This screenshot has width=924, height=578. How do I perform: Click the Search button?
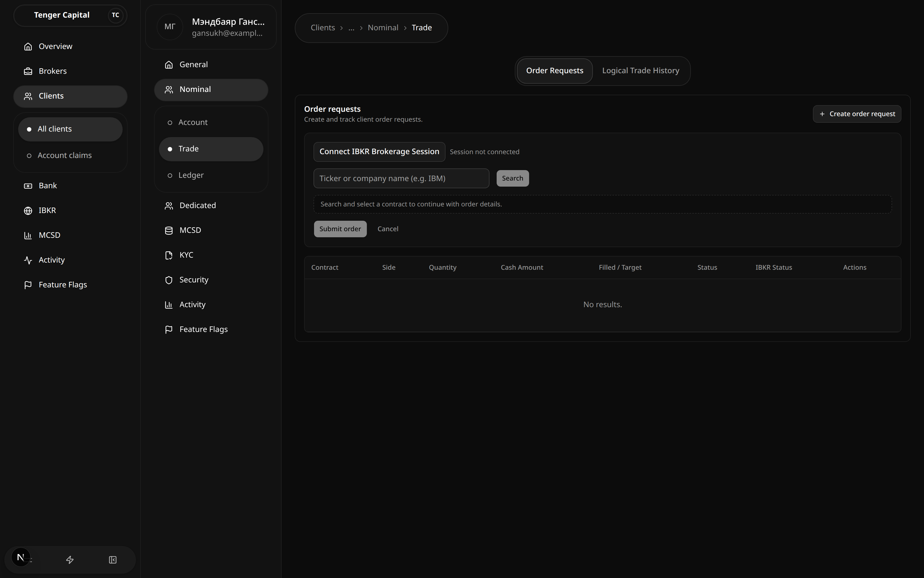[x=512, y=179]
